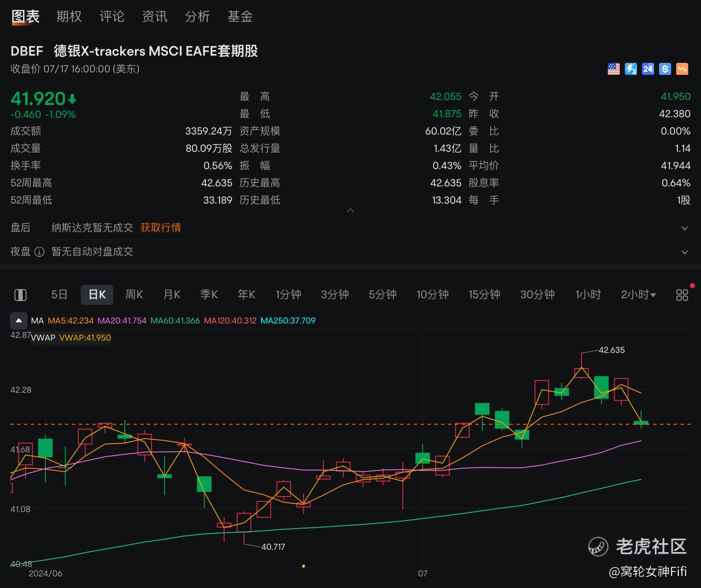Select the 3分钟 chart interval
This screenshot has height=588, width=701.
pyautogui.click(x=335, y=295)
